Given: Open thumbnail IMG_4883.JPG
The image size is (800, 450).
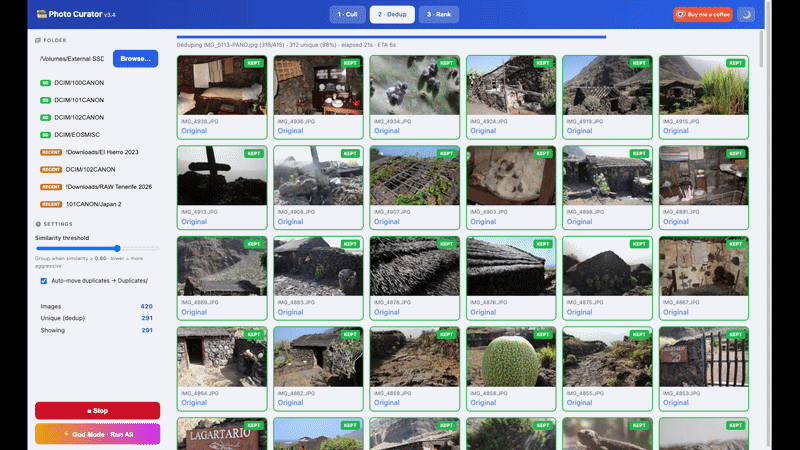Looking at the screenshot, I should tap(318, 266).
